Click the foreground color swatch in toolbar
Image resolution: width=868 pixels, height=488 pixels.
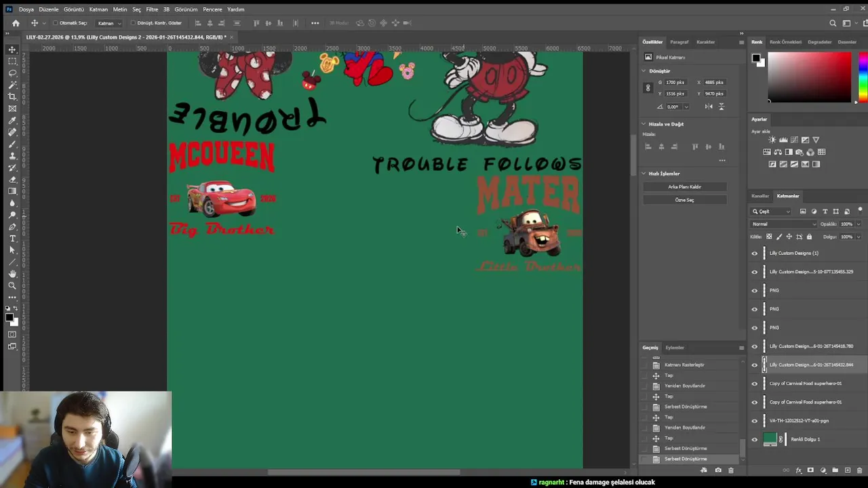click(9, 317)
